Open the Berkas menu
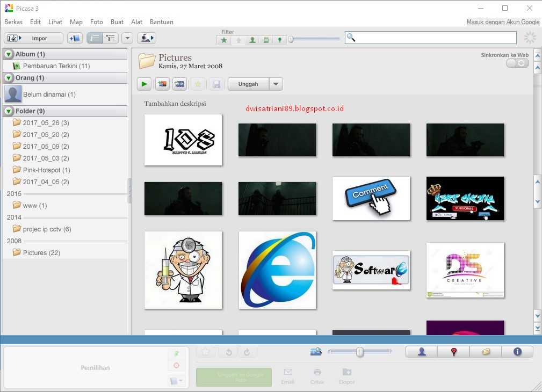542x392 pixels. point(13,22)
